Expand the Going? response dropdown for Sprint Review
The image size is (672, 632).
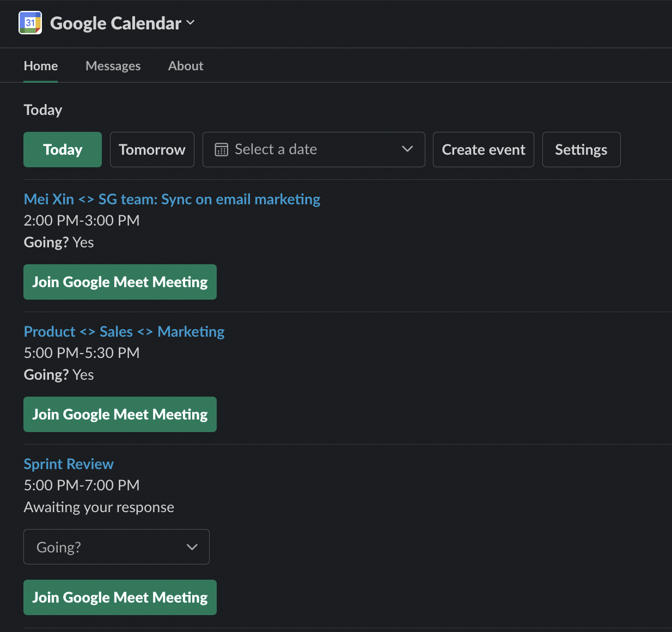pyautogui.click(x=116, y=546)
